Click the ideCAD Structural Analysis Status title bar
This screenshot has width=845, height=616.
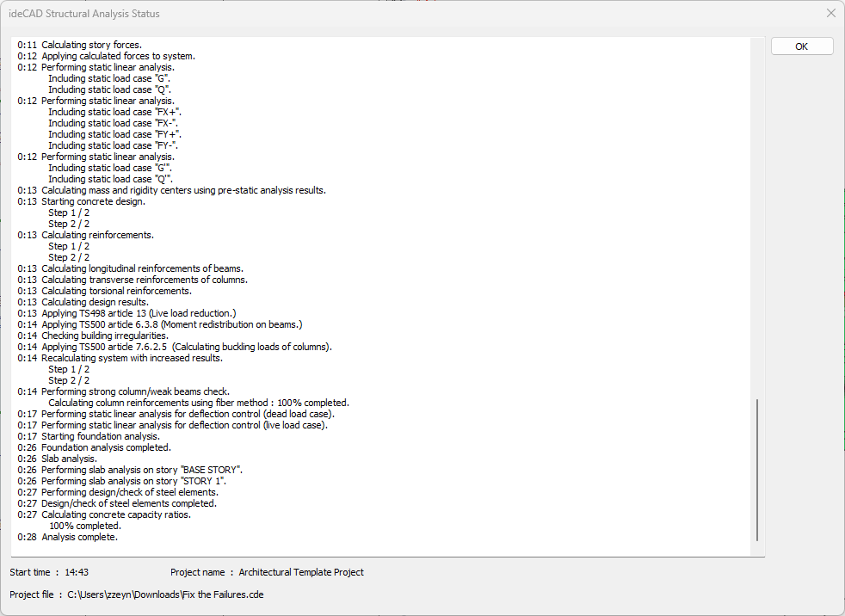coord(344,14)
